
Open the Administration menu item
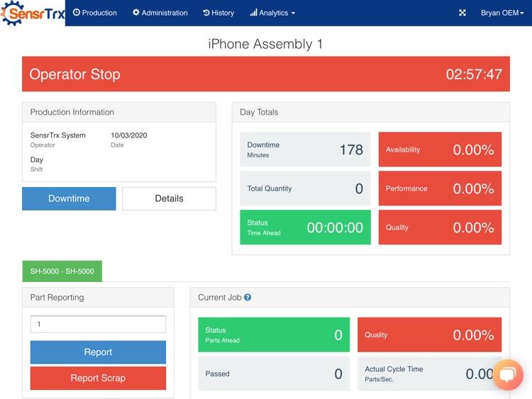(x=160, y=13)
